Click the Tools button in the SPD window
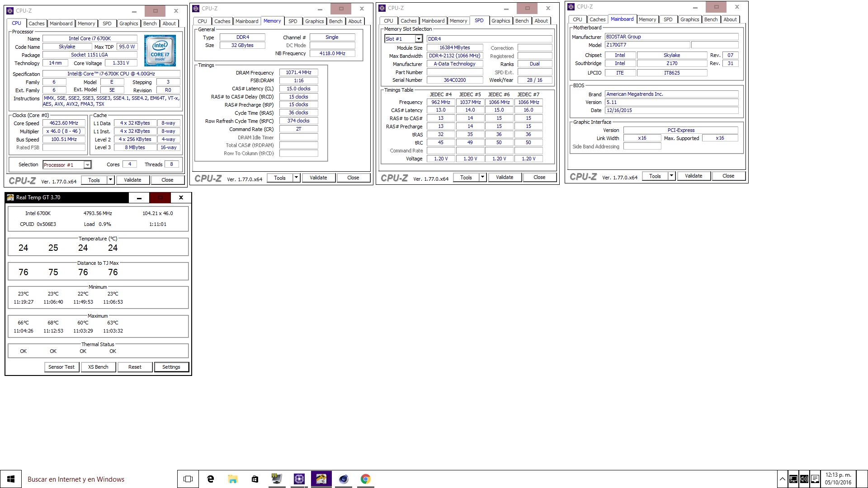This screenshot has width=868, height=488. [466, 177]
